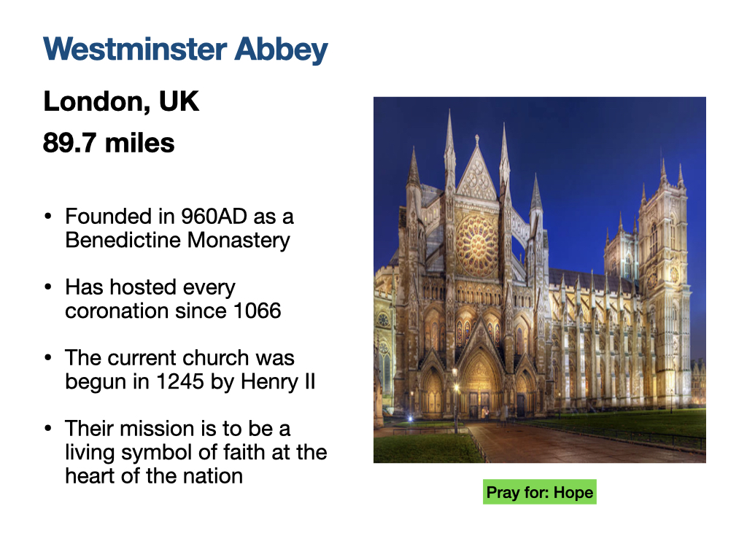
Task: Click the heart of the nation line
Action: [x=154, y=475]
